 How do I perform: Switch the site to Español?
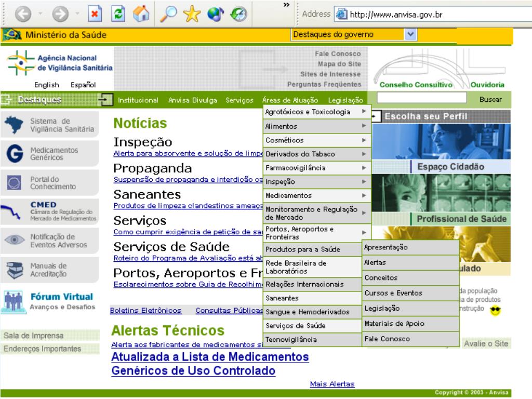click(83, 85)
